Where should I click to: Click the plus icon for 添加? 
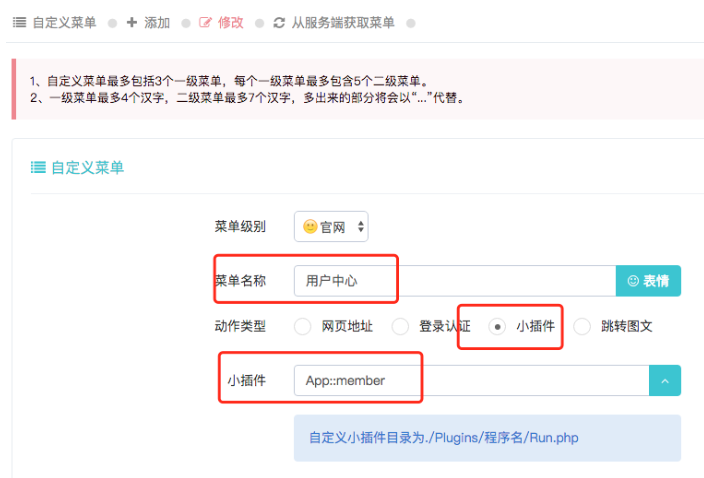132,22
